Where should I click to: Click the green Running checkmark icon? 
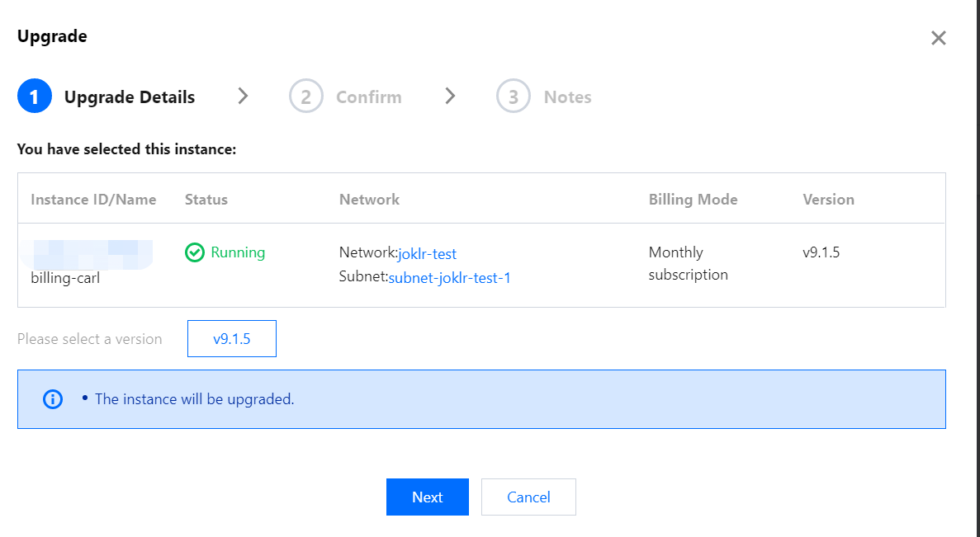(x=195, y=252)
